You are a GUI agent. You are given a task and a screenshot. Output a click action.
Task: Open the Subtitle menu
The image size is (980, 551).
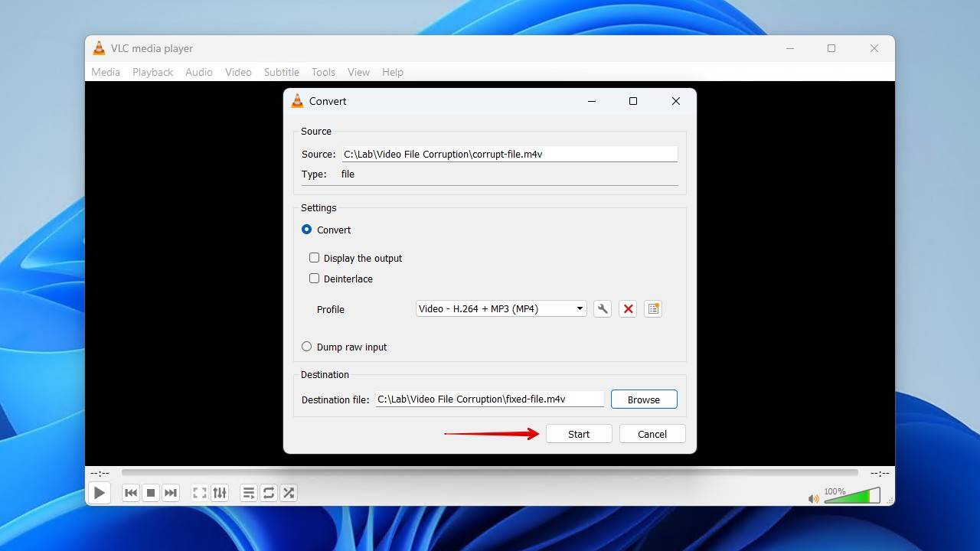click(x=282, y=72)
